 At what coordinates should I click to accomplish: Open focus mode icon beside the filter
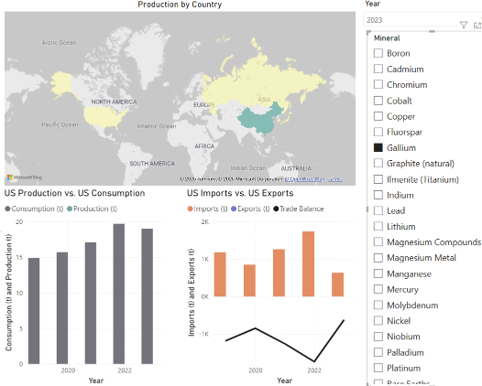point(478,25)
